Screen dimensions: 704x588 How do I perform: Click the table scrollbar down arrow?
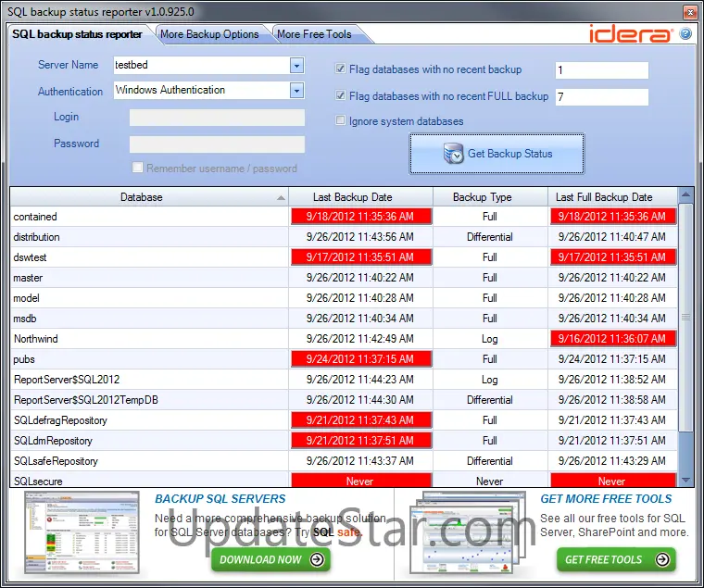tap(685, 480)
